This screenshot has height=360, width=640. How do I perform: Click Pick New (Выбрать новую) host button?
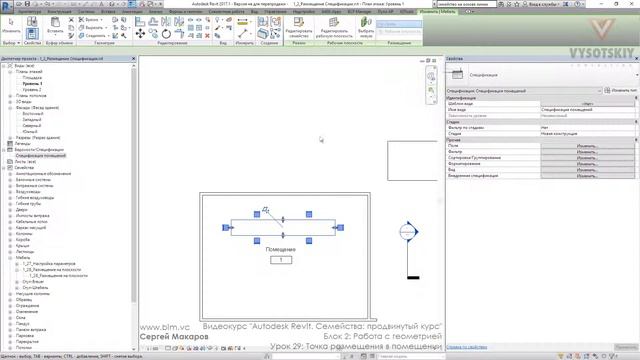coord(366,27)
